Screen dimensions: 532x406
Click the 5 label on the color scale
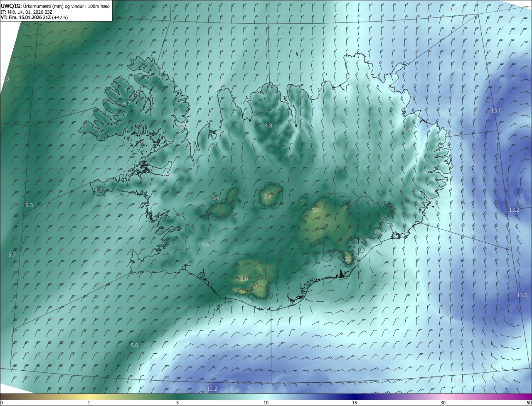177,403
